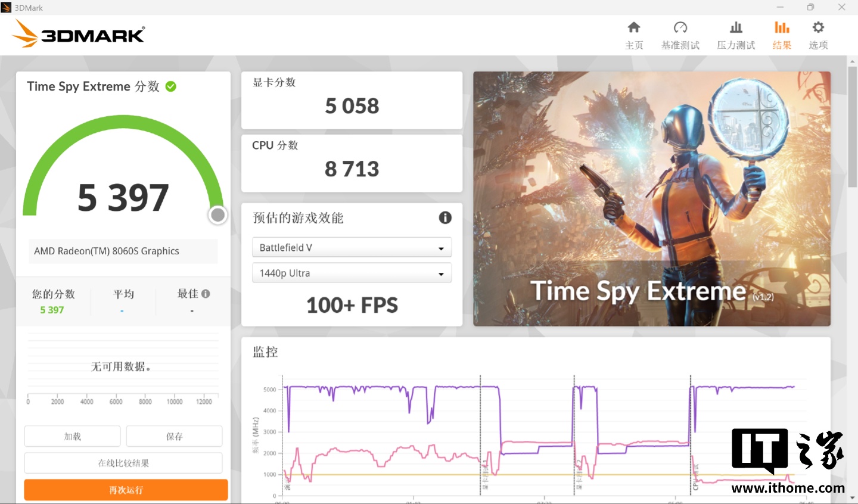Click the 保存 save button

click(x=174, y=436)
